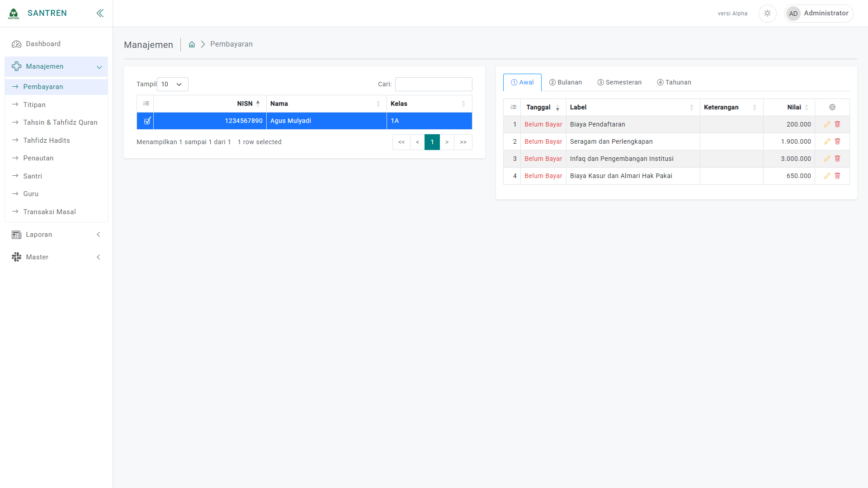
Task: Uncheck the Agus Mulyadi row checkbox
Action: [147, 121]
